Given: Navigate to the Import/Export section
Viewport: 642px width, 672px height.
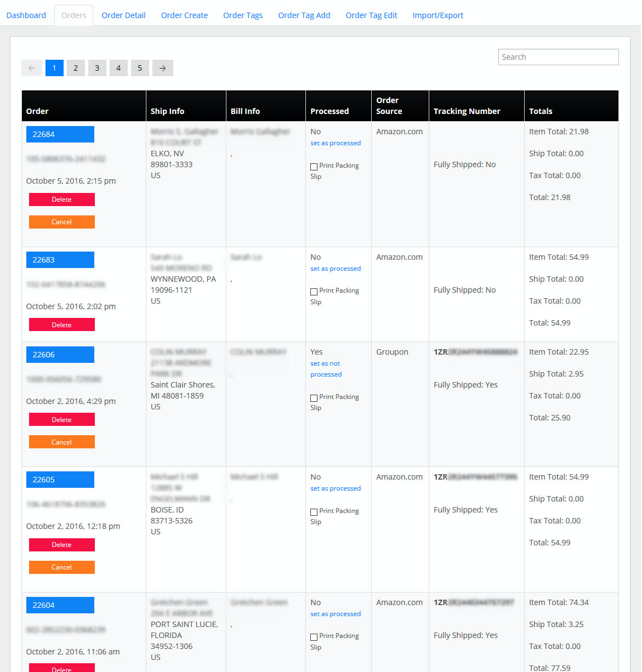Looking at the screenshot, I should coord(438,15).
